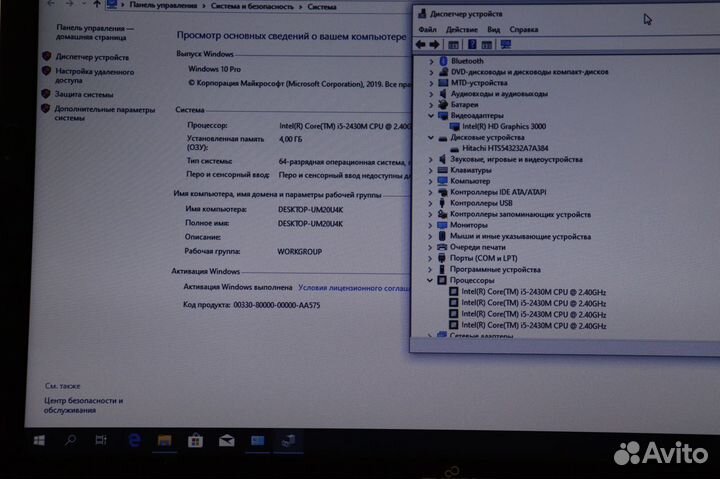Open Условия лицензионного соглашения link
The height and width of the screenshot is (479, 720).
[354, 288]
